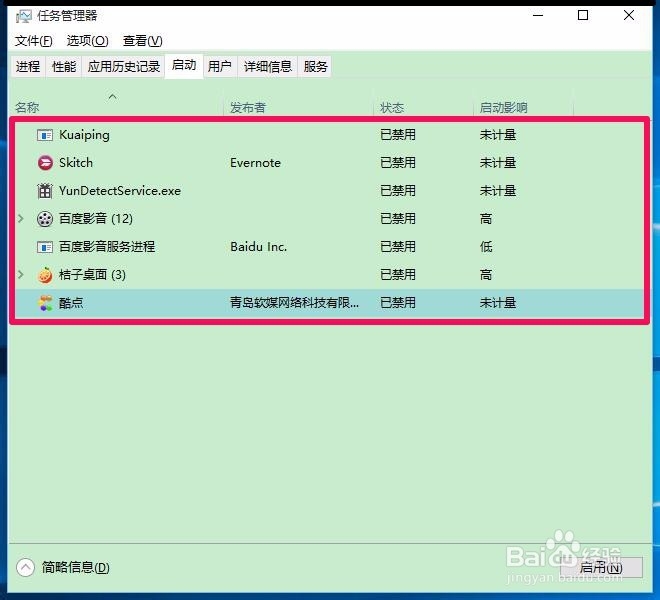This screenshot has height=600, width=660.
Task: Select the 酷点 entry name
Action: (71, 303)
